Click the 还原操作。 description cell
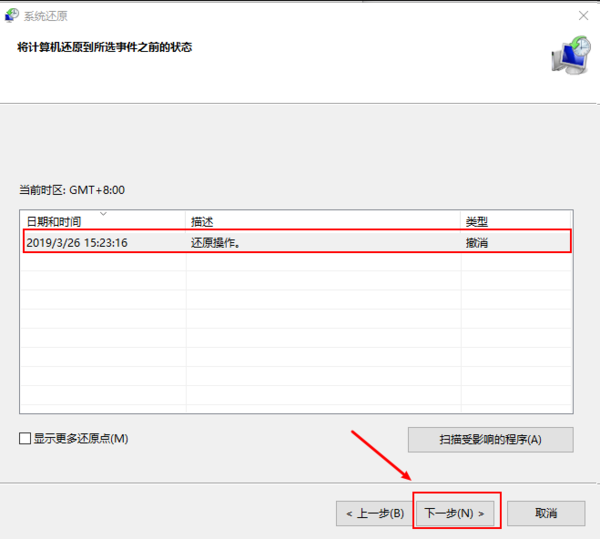The height and width of the screenshot is (539, 600). pyautogui.click(x=215, y=243)
